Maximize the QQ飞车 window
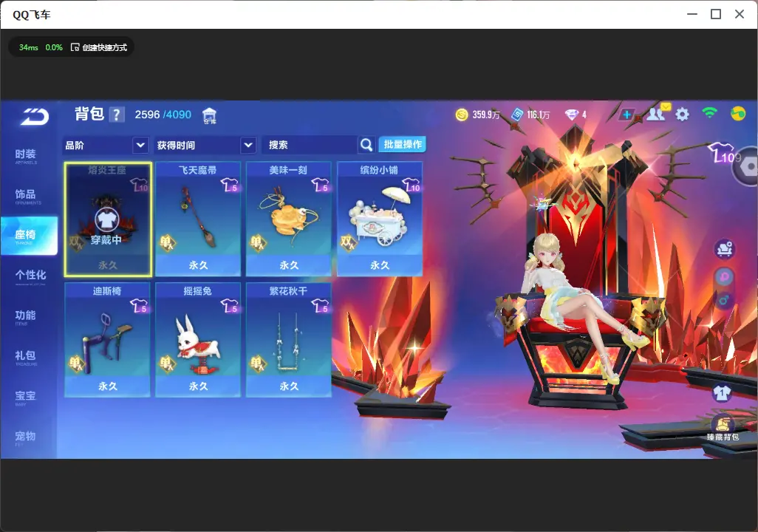 coord(716,15)
